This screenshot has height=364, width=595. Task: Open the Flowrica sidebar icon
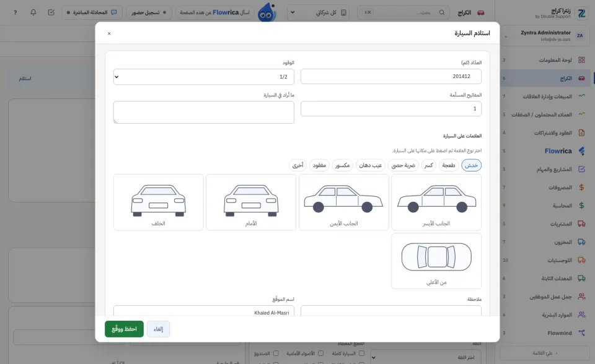click(x=581, y=151)
